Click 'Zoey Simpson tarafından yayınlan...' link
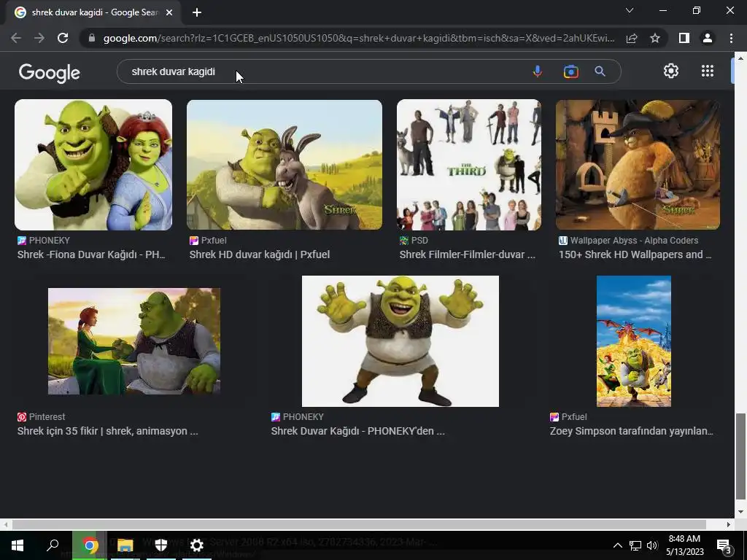747x560 pixels. [x=632, y=431]
